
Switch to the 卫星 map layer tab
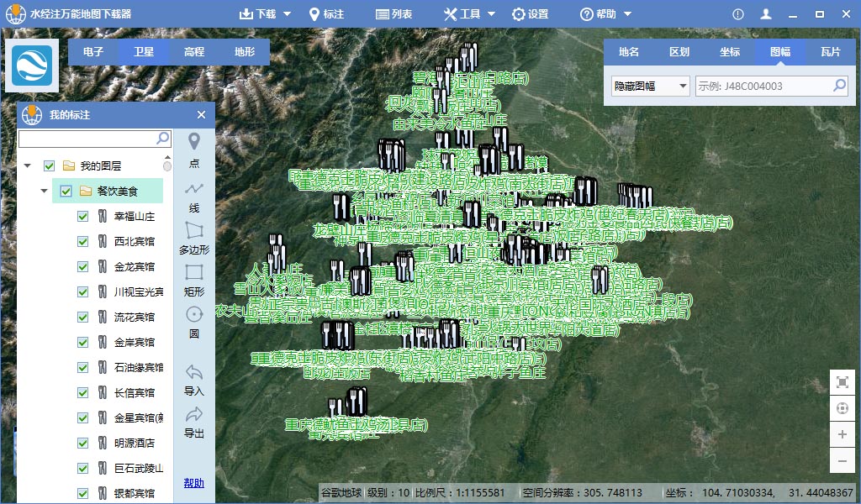tap(144, 52)
